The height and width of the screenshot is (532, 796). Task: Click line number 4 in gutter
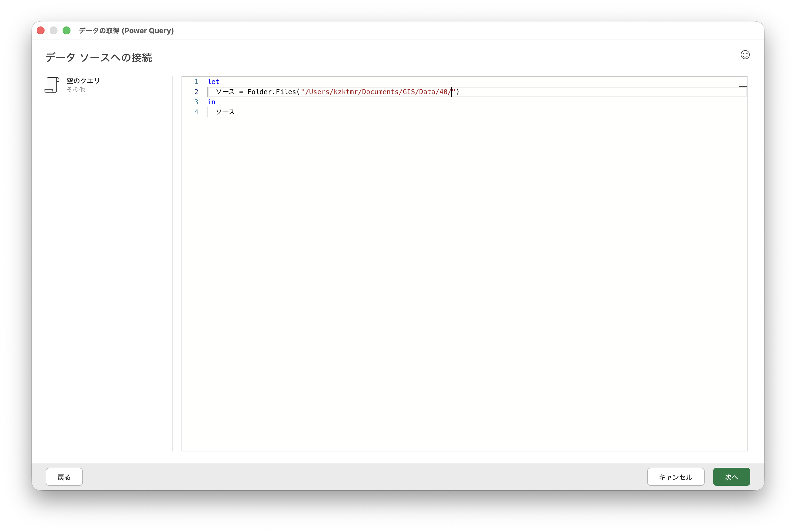[196, 112]
